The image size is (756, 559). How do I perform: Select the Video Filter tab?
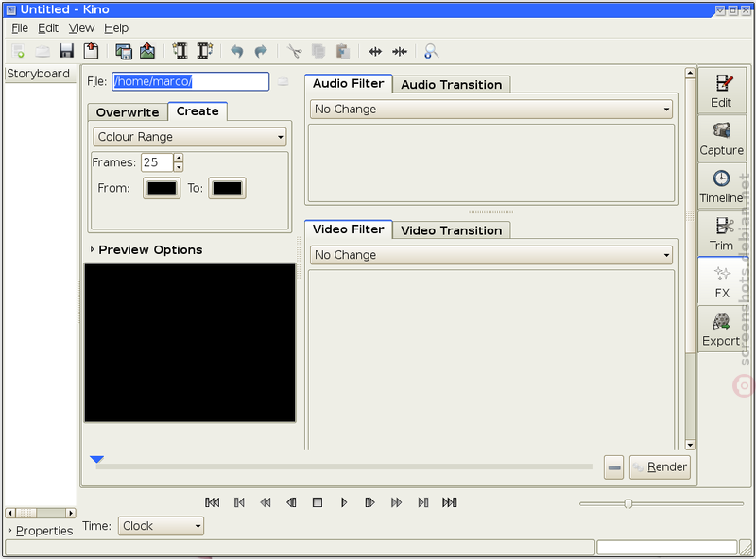click(349, 229)
